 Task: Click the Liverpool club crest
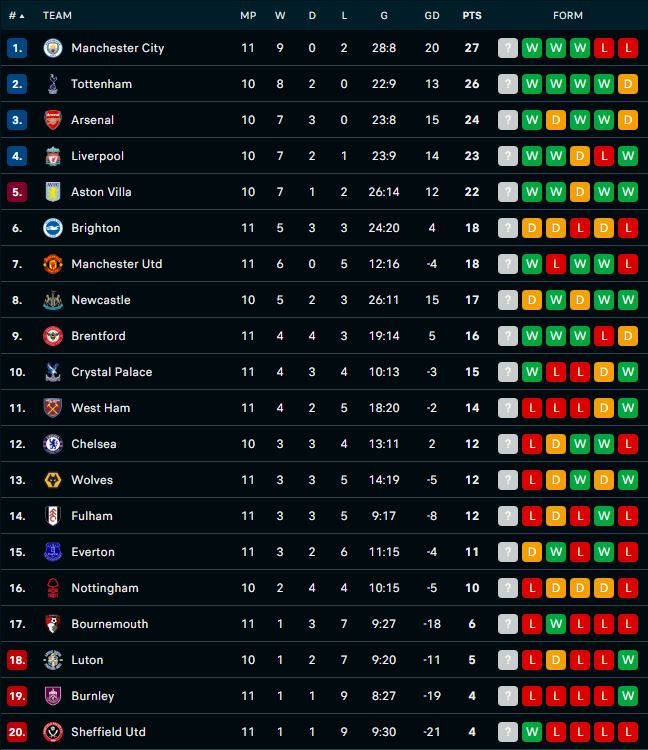tap(53, 156)
